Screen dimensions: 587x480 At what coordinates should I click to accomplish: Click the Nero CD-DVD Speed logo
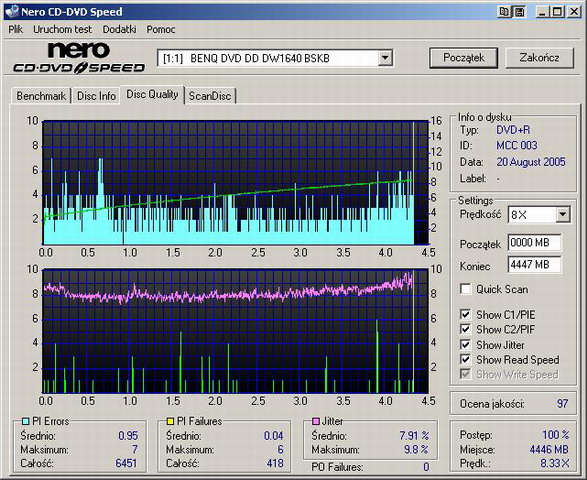(79, 57)
